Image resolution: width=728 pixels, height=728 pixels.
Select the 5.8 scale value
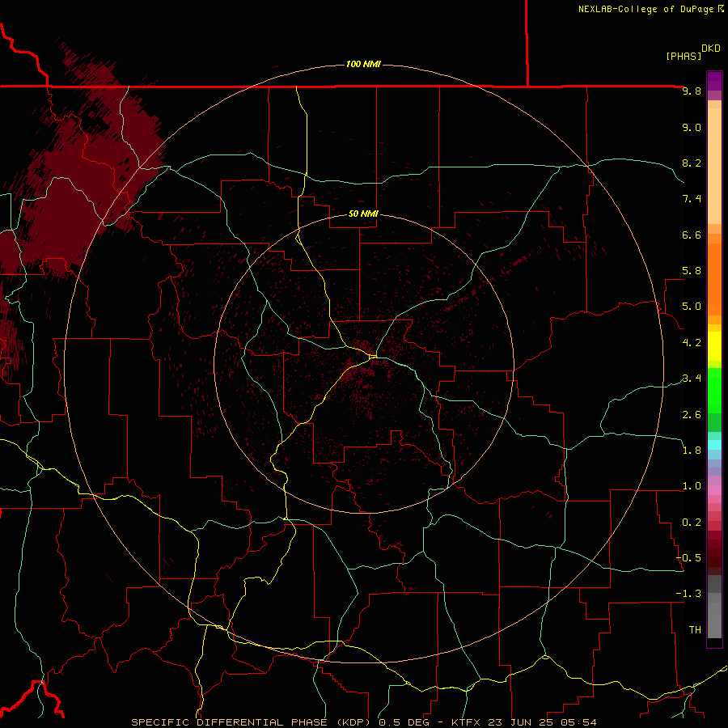click(x=692, y=271)
